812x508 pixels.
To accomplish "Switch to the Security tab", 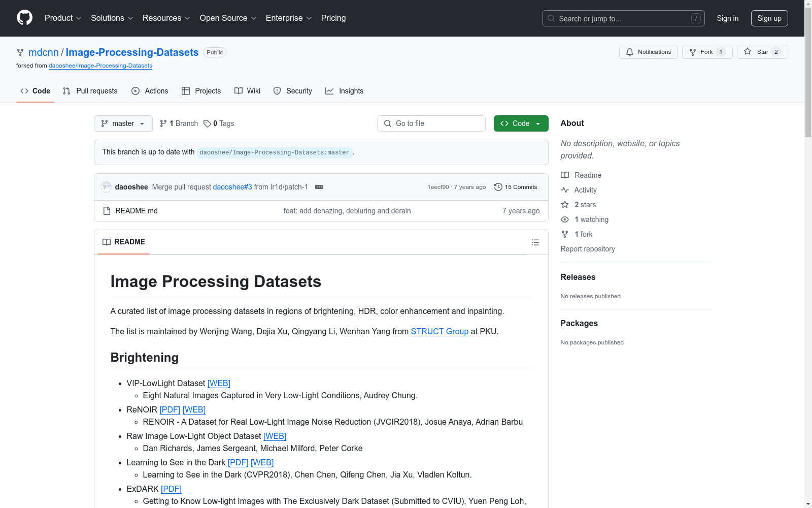I will click(293, 91).
